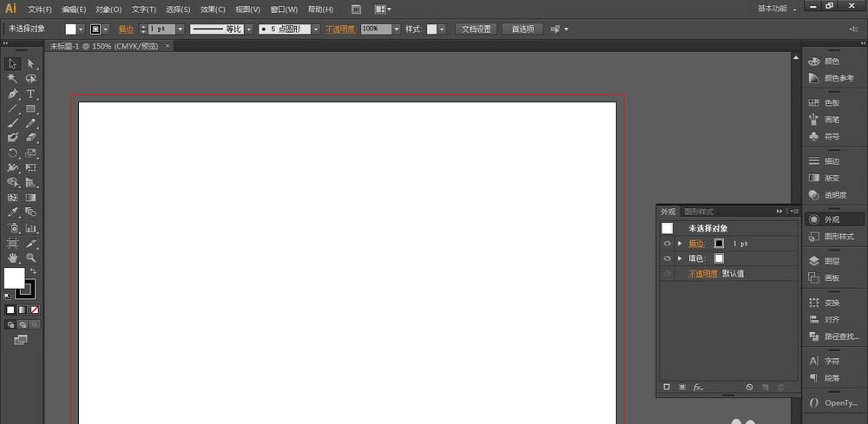The height and width of the screenshot is (424, 868).
Task: Choose the Zoom tool
Action: coord(30,258)
